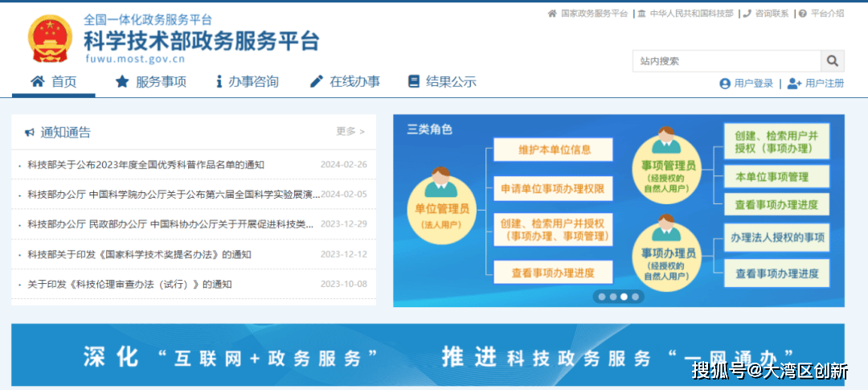Screen dimensions: 868x390
Task: Click the user login avatar icon
Action: point(725,84)
